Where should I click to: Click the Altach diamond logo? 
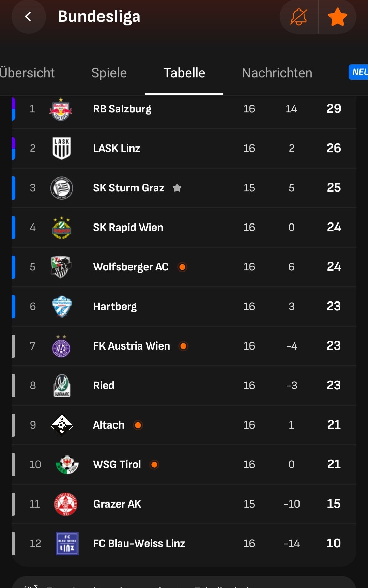[x=62, y=425]
